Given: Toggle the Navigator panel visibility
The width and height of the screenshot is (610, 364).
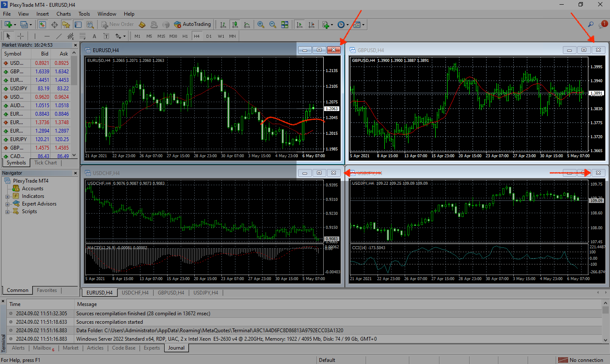Looking at the screenshot, I should tap(66, 24).
